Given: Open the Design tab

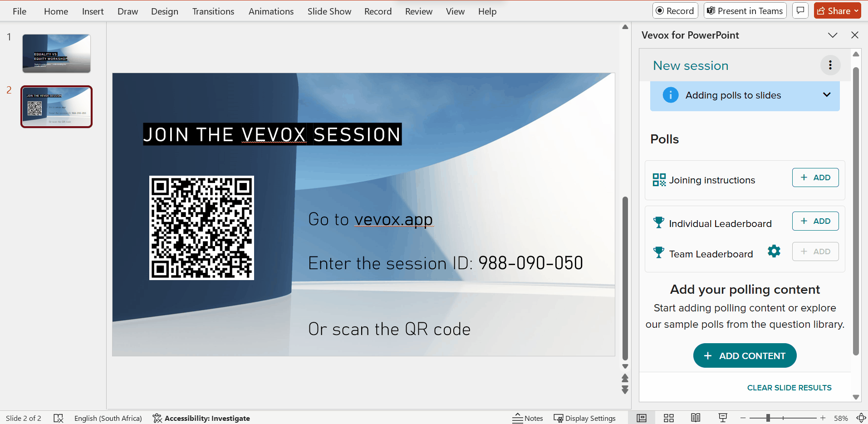Looking at the screenshot, I should (x=164, y=11).
